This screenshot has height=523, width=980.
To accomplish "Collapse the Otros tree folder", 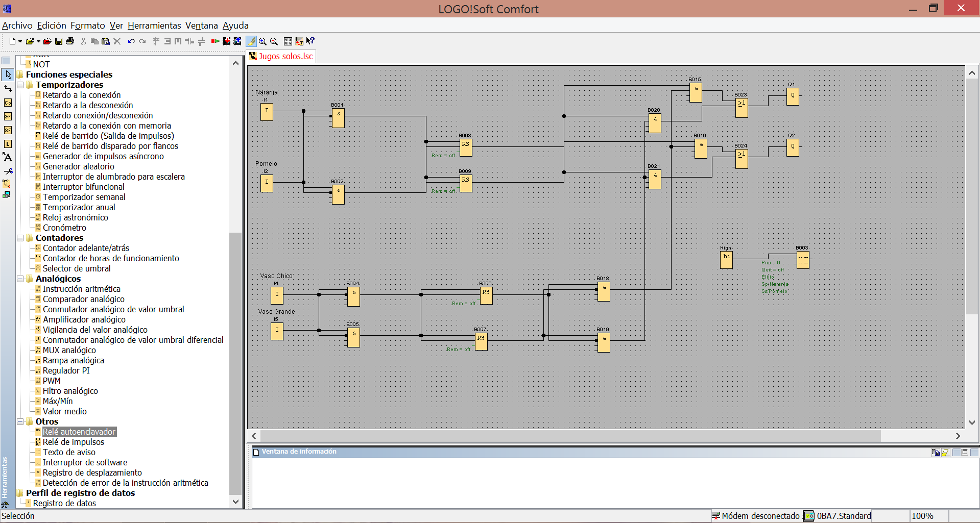I will [20, 421].
